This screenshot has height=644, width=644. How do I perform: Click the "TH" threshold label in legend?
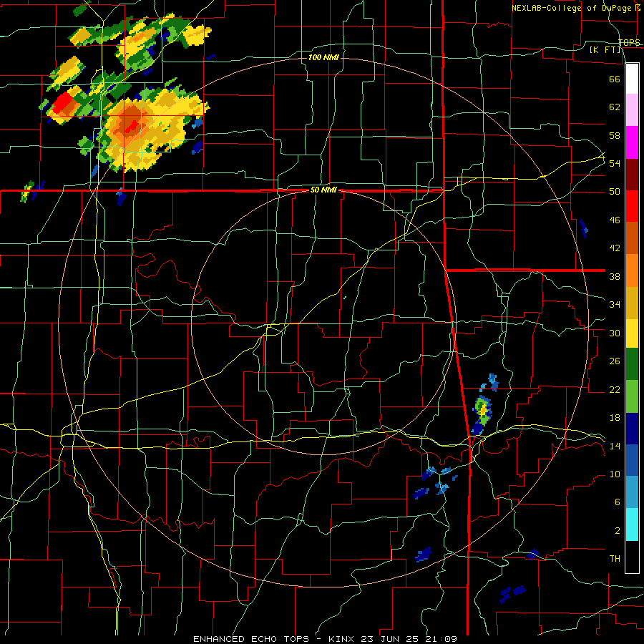pyautogui.click(x=615, y=559)
